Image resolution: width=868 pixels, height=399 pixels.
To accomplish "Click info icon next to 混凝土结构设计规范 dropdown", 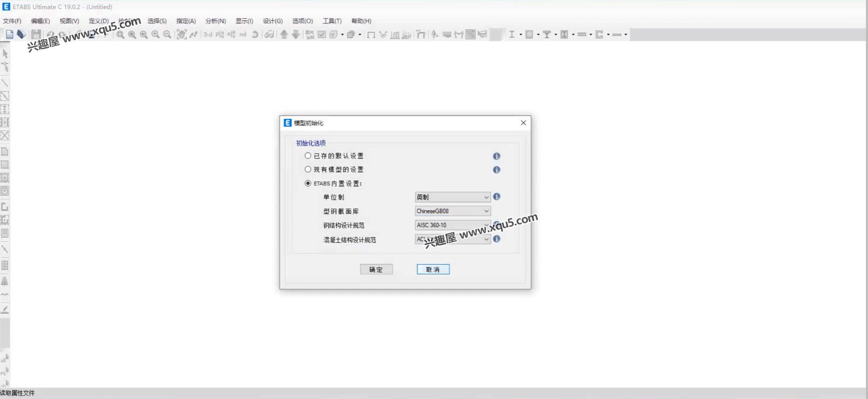I will tap(496, 239).
